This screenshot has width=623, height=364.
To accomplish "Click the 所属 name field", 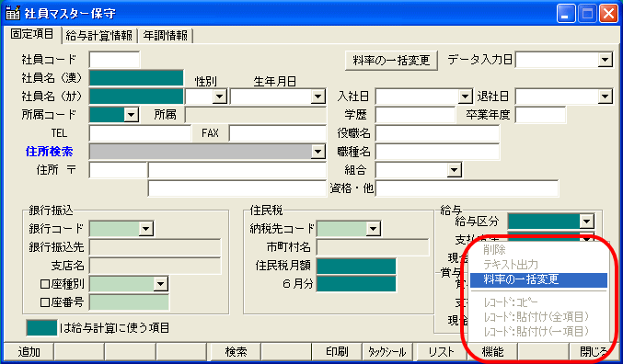I will [256, 115].
